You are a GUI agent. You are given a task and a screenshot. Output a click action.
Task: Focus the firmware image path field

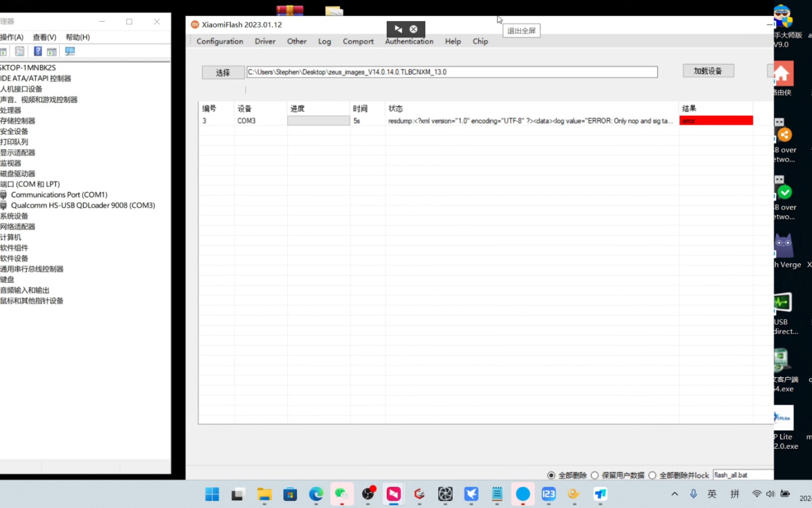(x=452, y=72)
